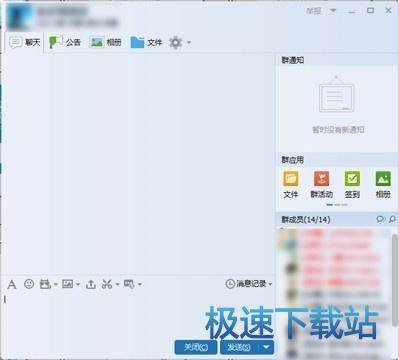399x360 pixels.
Task: Click the 群应用 section header
Action: 337,160
